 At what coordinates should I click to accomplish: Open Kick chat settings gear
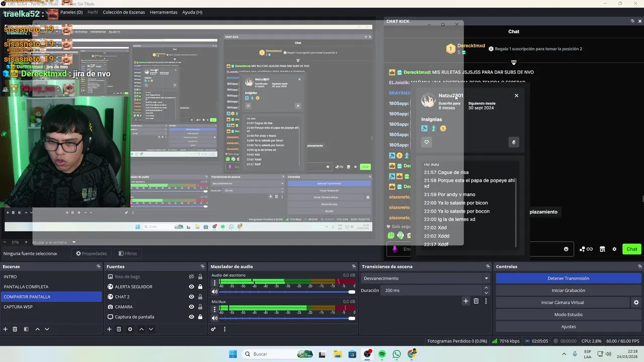coord(614,249)
